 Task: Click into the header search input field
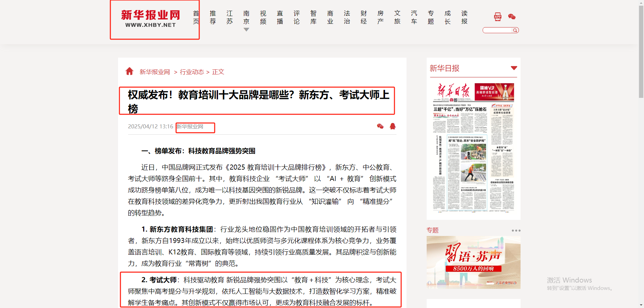click(498, 30)
